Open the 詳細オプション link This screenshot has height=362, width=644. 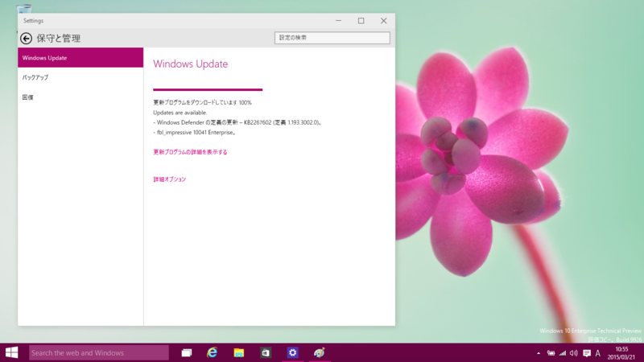[x=170, y=179]
